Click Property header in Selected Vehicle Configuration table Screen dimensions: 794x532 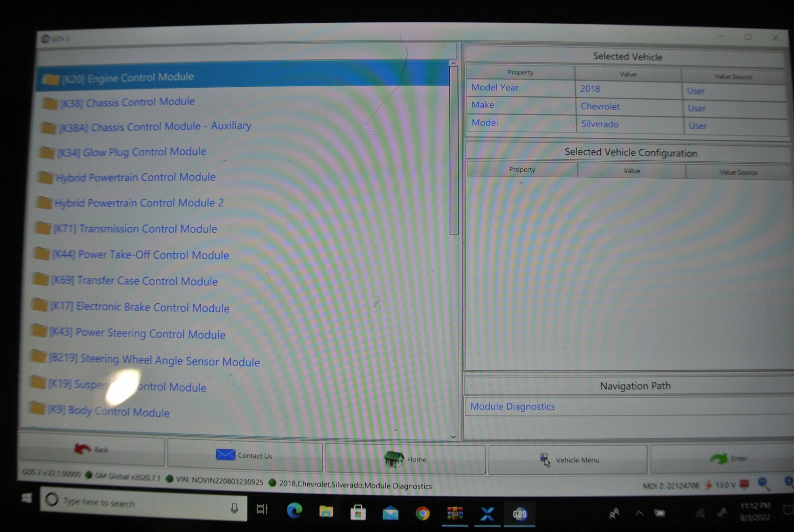(x=522, y=170)
